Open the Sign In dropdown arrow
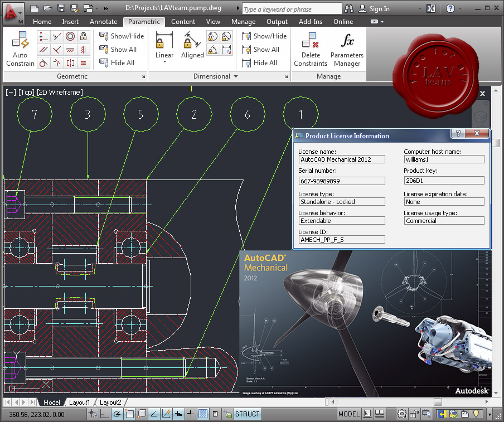This screenshot has height=422, width=504. click(419, 9)
